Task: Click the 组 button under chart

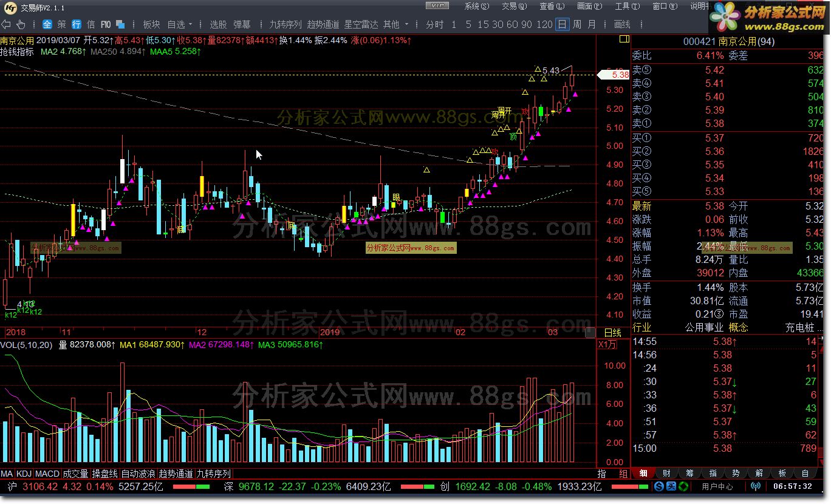Action: (623, 474)
